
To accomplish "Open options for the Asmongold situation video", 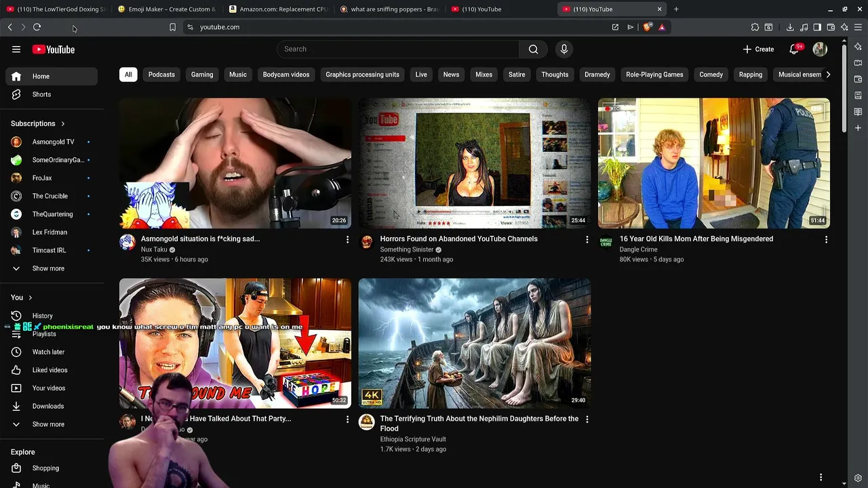I will [347, 240].
